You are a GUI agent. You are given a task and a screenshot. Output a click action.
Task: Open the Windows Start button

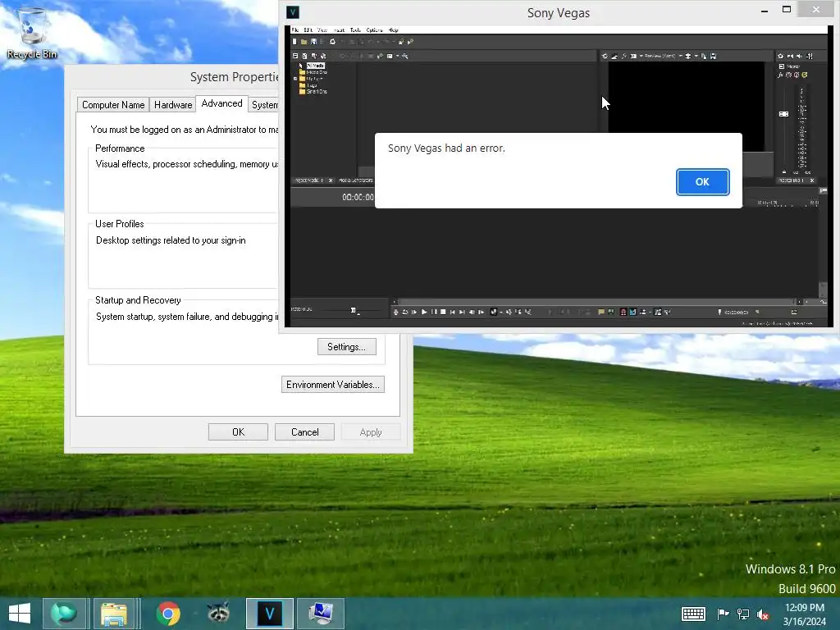[x=20, y=614]
